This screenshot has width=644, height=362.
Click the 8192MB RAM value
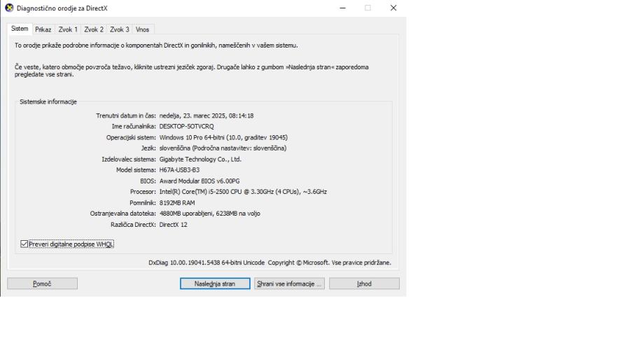(177, 203)
